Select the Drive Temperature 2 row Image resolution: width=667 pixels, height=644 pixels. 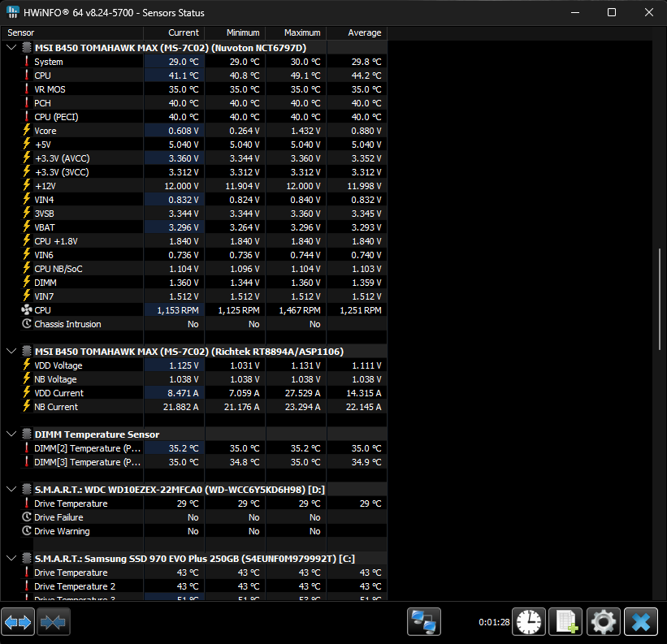[203, 586]
